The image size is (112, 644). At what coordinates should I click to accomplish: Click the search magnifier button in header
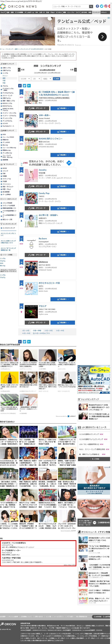point(91,7)
